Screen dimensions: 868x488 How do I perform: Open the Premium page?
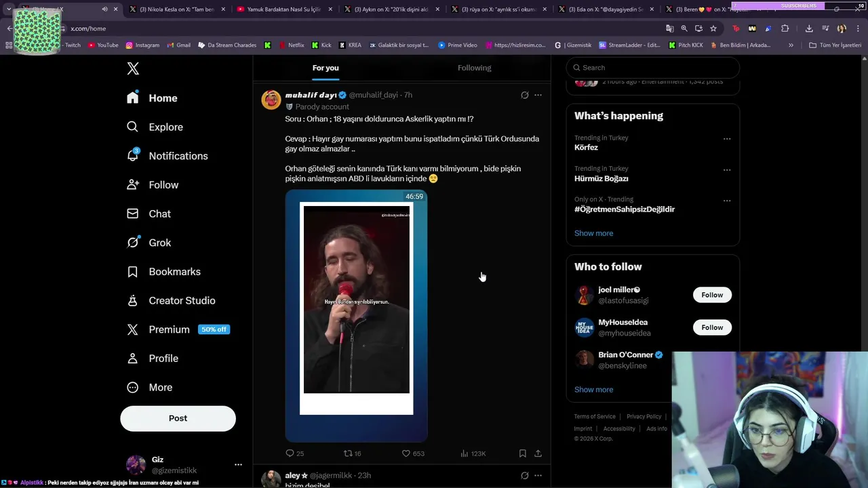178,329
